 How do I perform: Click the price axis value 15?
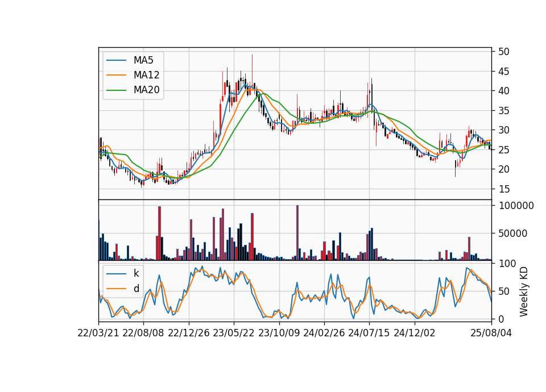[x=504, y=189]
